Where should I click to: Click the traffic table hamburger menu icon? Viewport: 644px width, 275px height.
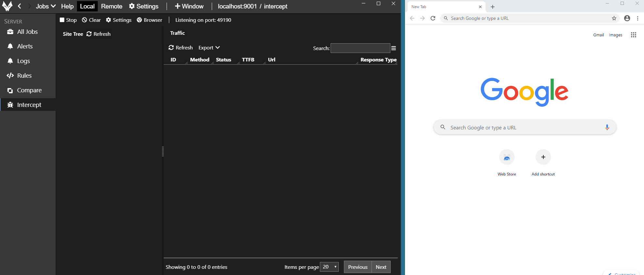click(394, 48)
